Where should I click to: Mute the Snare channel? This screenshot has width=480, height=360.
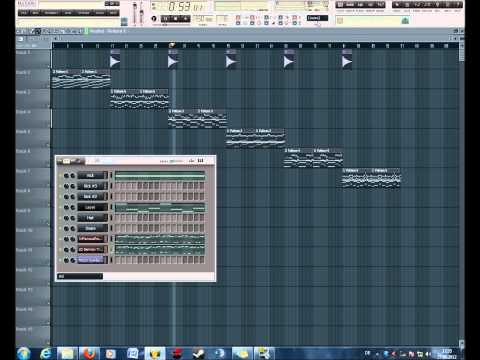point(60,228)
